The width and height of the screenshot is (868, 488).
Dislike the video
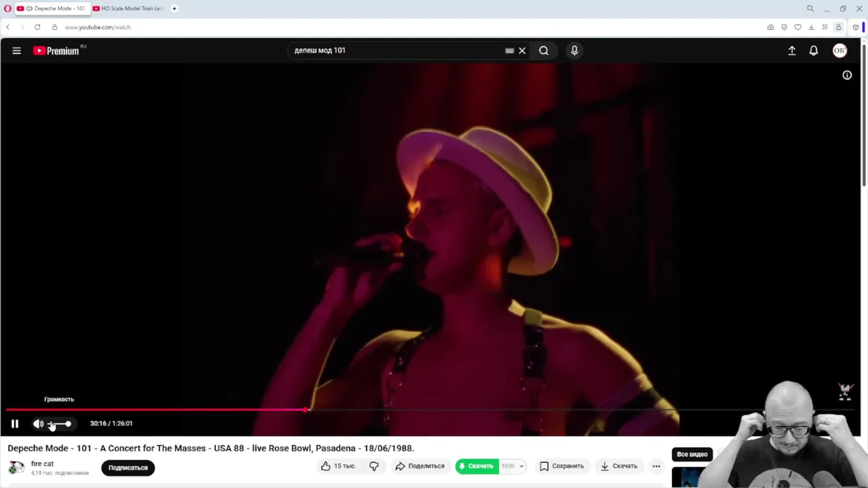374,466
